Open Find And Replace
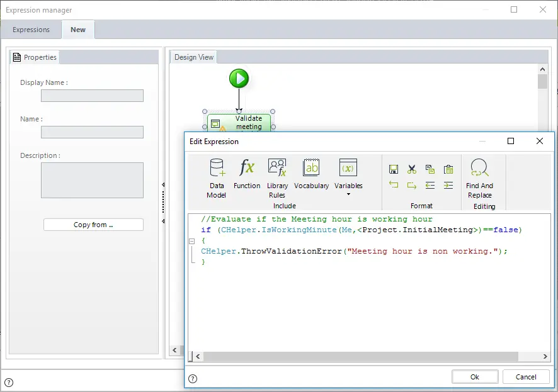The image size is (558, 392). click(x=479, y=179)
